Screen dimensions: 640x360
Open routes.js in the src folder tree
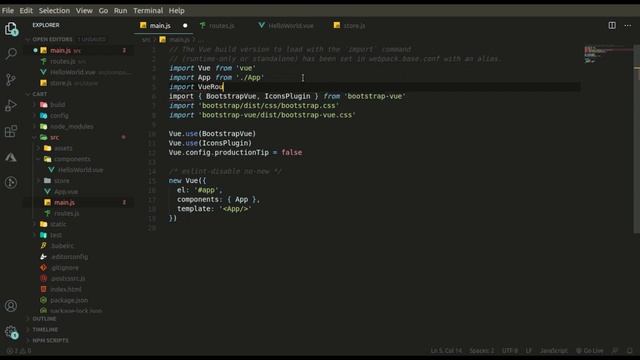(67, 213)
